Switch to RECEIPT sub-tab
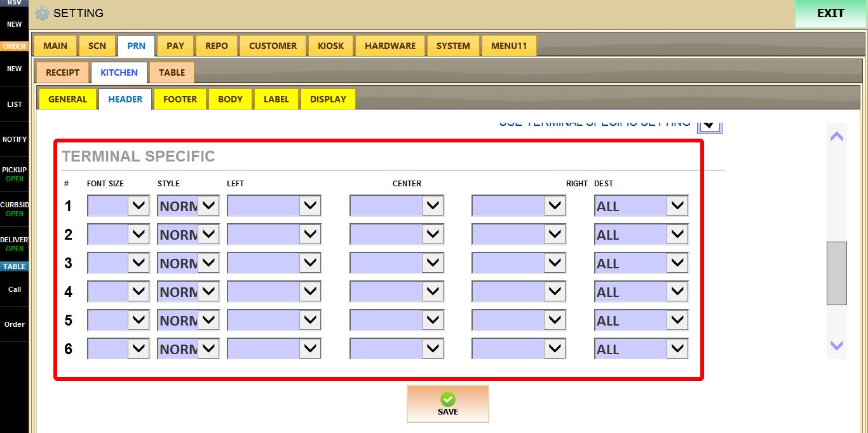868x433 pixels. coord(63,72)
